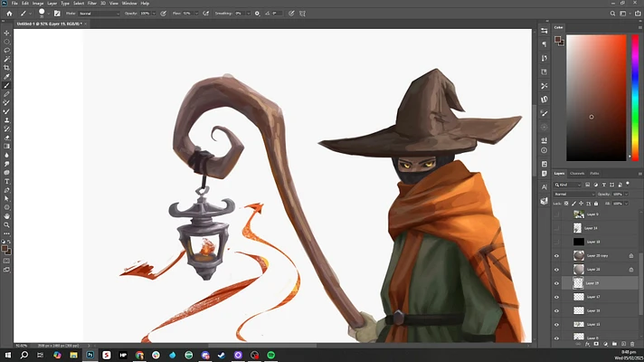Click the Share icon at top right

click(x=638, y=14)
